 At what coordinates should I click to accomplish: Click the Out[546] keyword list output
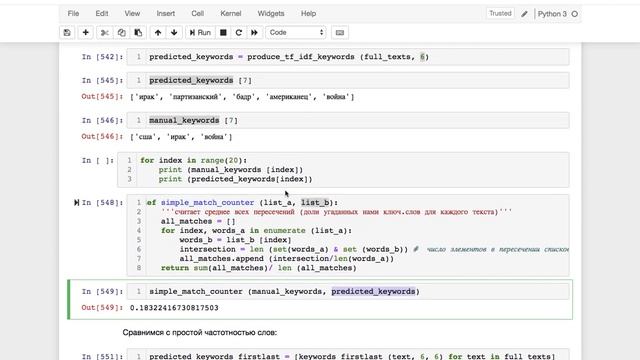tap(181, 137)
